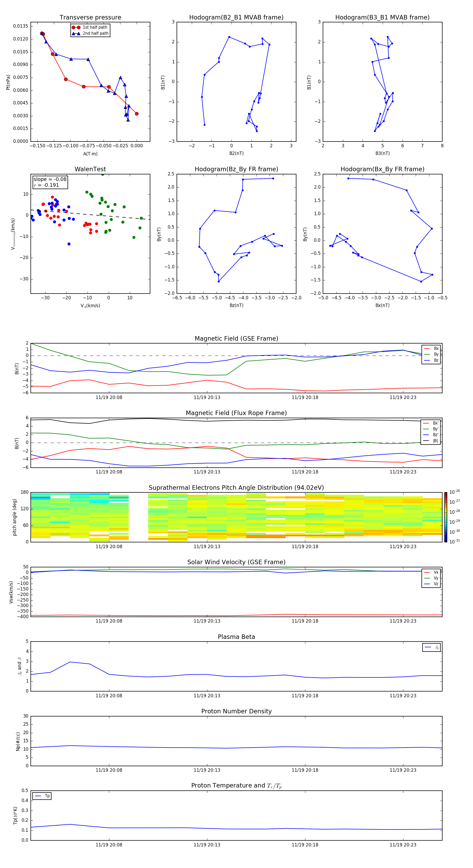Image resolution: width=473 pixels, height=868 pixels.
Task: Click the "Bx'" legend entry in Flux Rope plot
Action: (431, 423)
